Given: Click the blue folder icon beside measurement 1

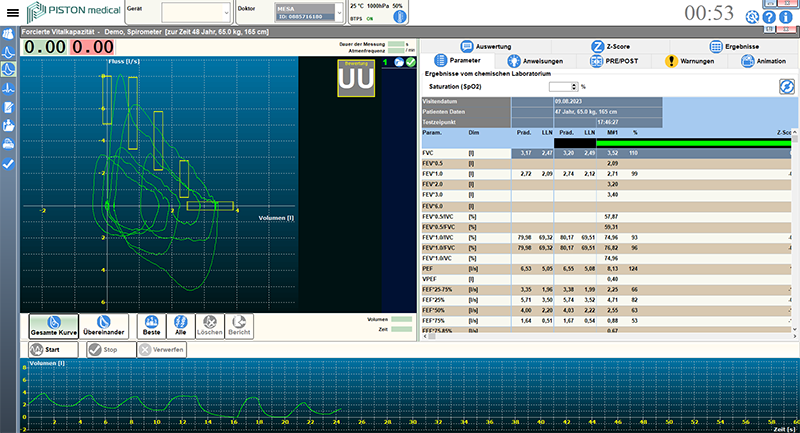Looking at the screenshot, I should pyautogui.click(x=399, y=62).
